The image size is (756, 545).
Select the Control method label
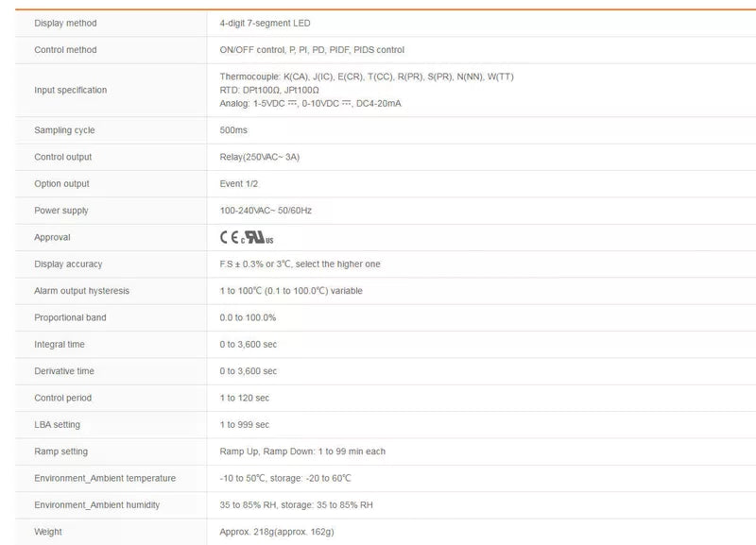click(65, 50)
